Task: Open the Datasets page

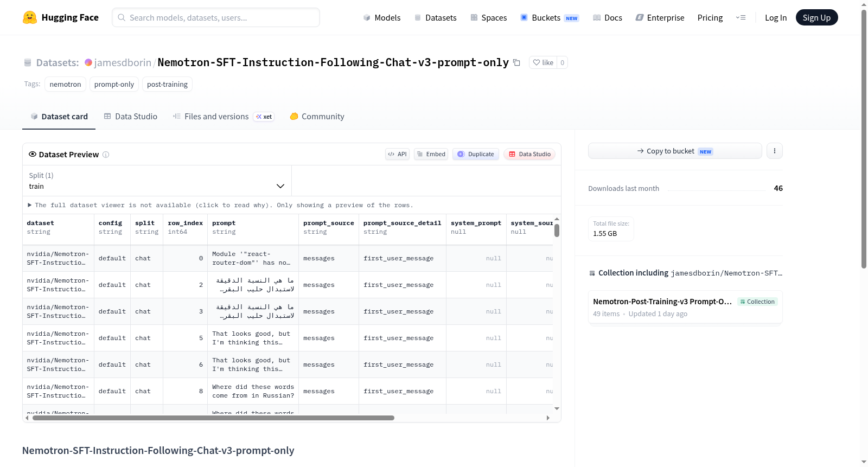Action: pos(436,17)
